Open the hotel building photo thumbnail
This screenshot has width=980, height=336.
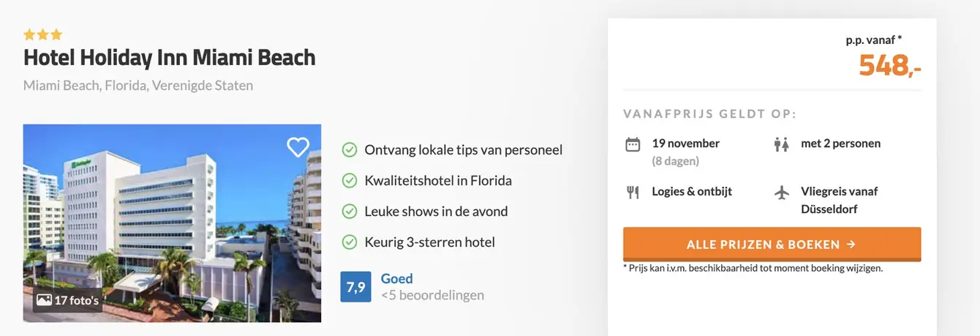[173, 223]
